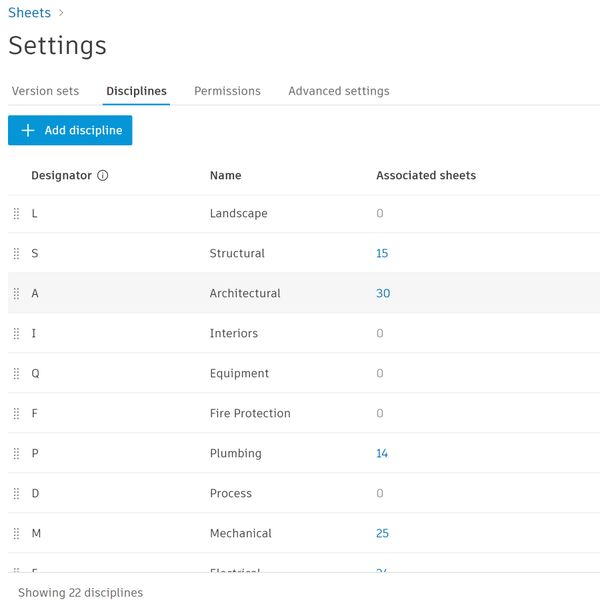Switch to the Version sets tab
The height and width of the screenshot is (600, 600).
click(45, 91)
